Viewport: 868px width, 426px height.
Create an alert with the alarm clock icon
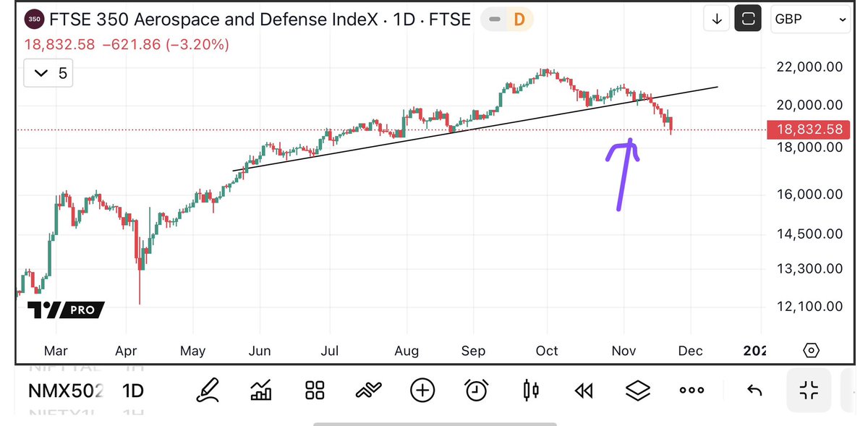(x=476, y=391)
